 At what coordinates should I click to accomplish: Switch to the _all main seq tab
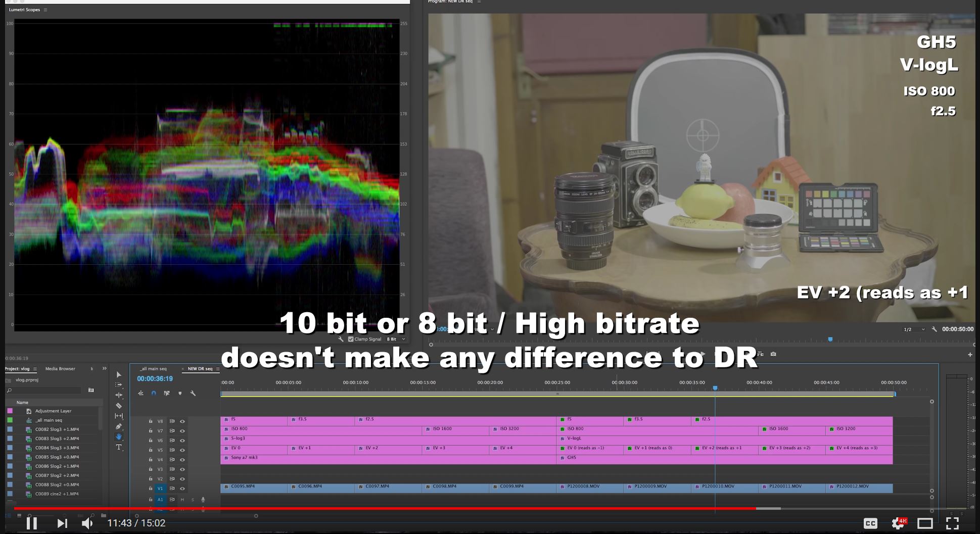[153, 369]
